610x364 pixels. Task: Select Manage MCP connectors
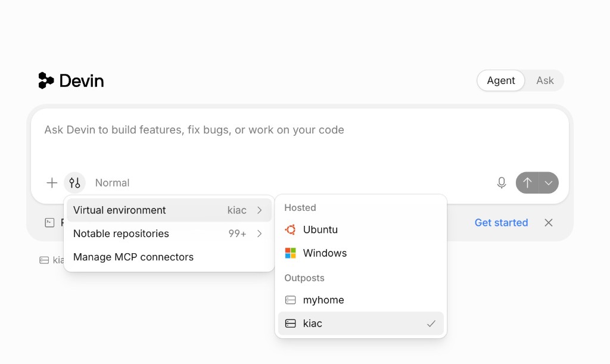pos(169,257)
